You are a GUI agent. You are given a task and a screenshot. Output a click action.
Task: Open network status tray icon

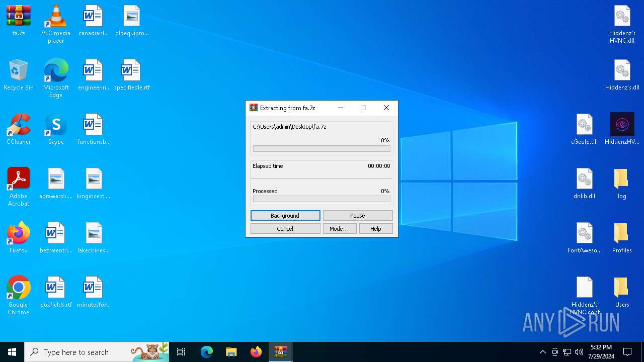(567, 352)
